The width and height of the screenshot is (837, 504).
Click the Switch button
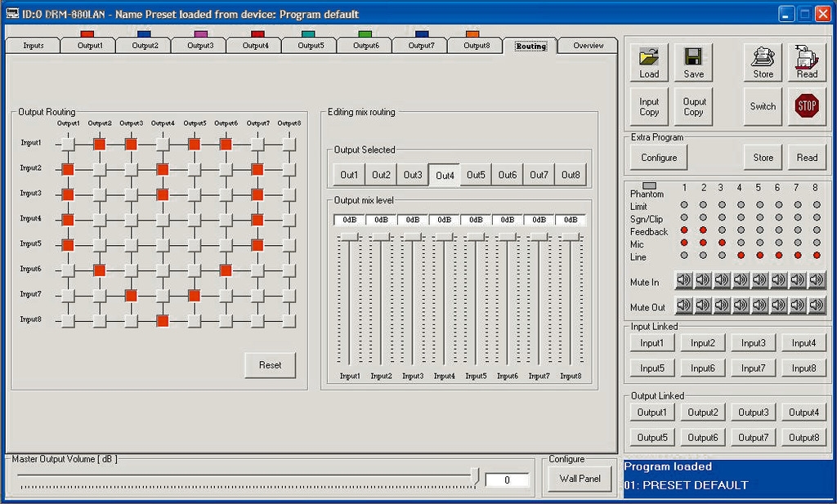click(x=763, y=107)
